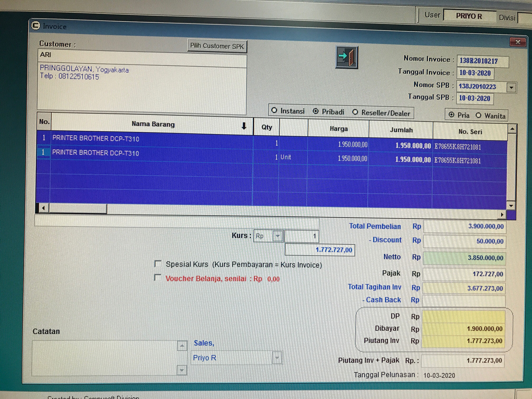
Task: Choose the Wanita gender option
Action: (x=478, y=115)
